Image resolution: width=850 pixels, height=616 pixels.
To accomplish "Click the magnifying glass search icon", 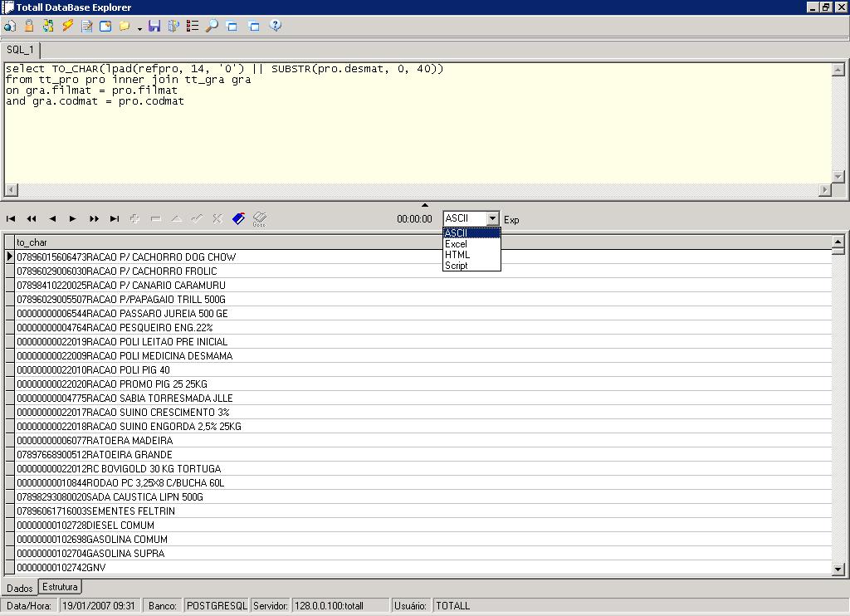I will (x=212, y=26).
